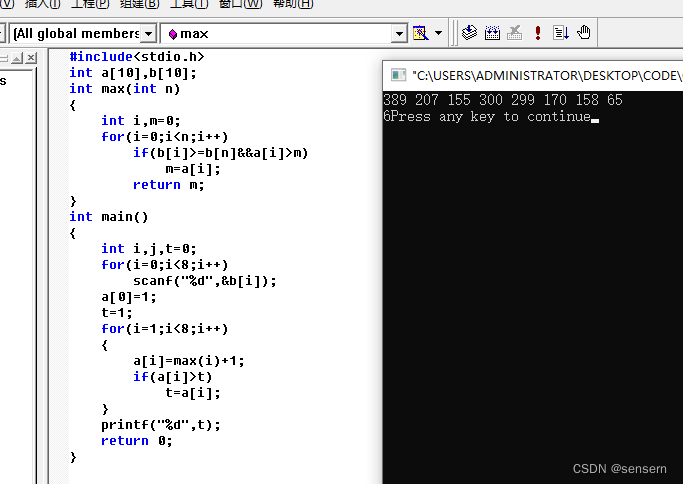Click the for(i=0;i<8;i++) line
683x484 pixels.
pos(165,265)
